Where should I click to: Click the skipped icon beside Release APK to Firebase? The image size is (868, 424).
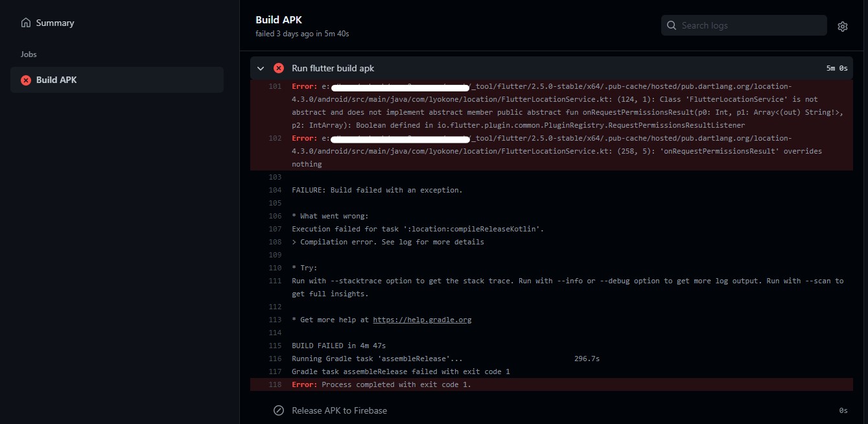click(x=279, y=410)
